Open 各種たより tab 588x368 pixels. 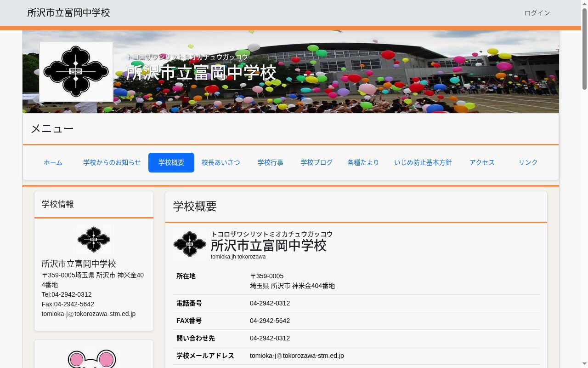363,162
